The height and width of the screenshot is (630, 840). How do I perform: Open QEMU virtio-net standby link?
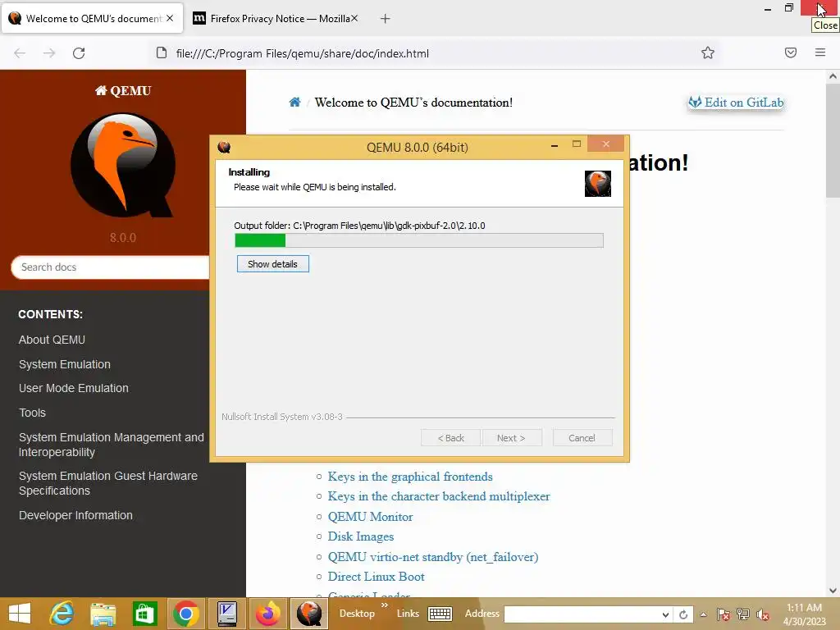[433, 557]
